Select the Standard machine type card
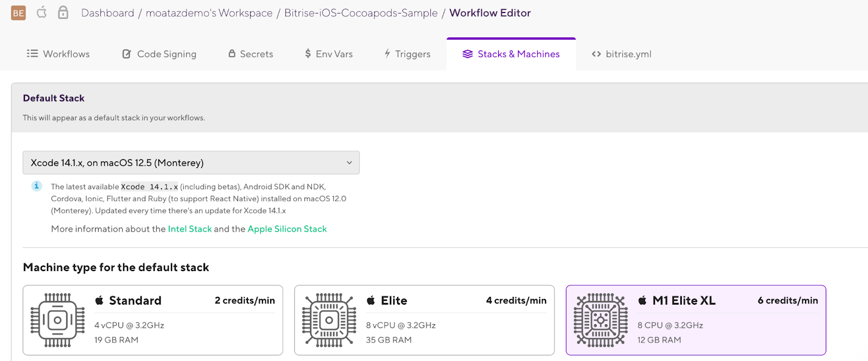Image resolution: width=868 pixels, height=361 pixels. pos(153,320)
